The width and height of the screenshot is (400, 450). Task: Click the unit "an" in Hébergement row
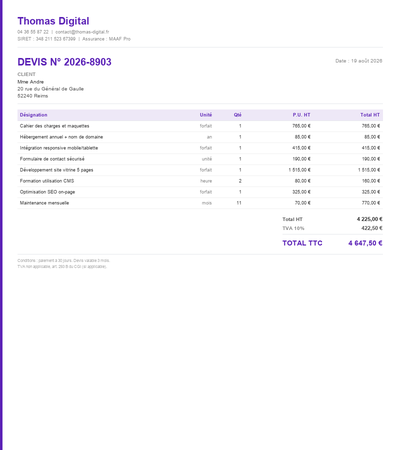point(209,137)
